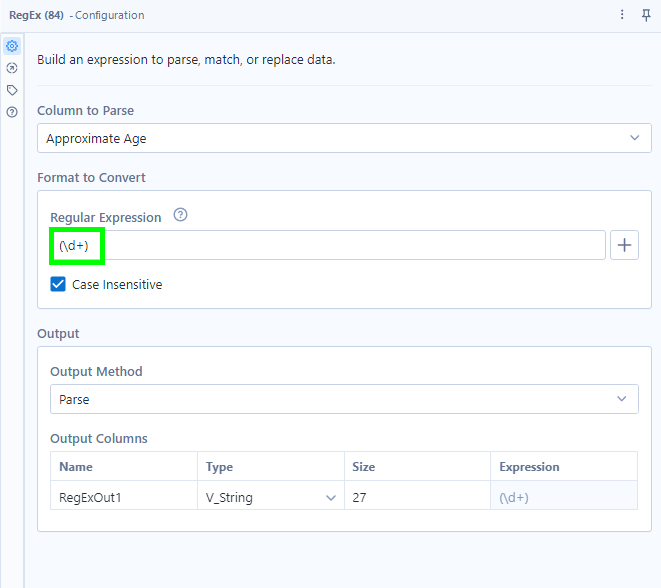Change the V_String type dropdown
Image resolution: width=661 pixels, height=588 pixels.
271,497
